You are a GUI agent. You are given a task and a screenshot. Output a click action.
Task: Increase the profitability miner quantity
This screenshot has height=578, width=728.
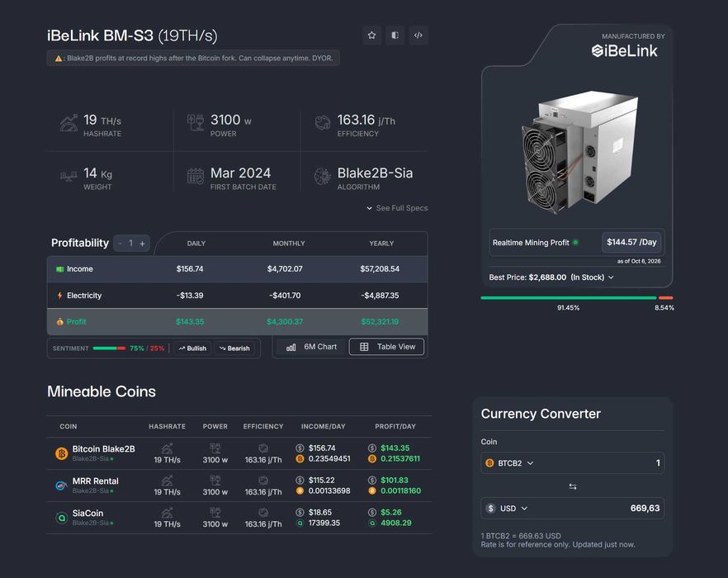click(x=143, y=243)
